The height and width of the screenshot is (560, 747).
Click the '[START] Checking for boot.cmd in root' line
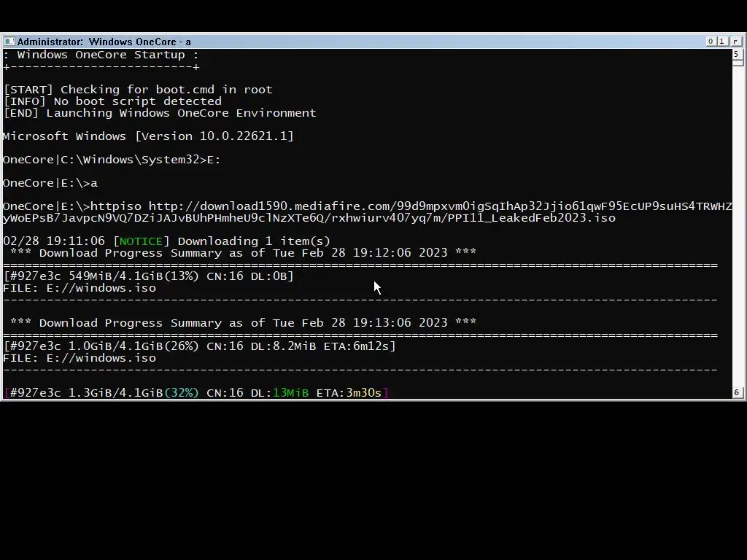click(138, 90)
